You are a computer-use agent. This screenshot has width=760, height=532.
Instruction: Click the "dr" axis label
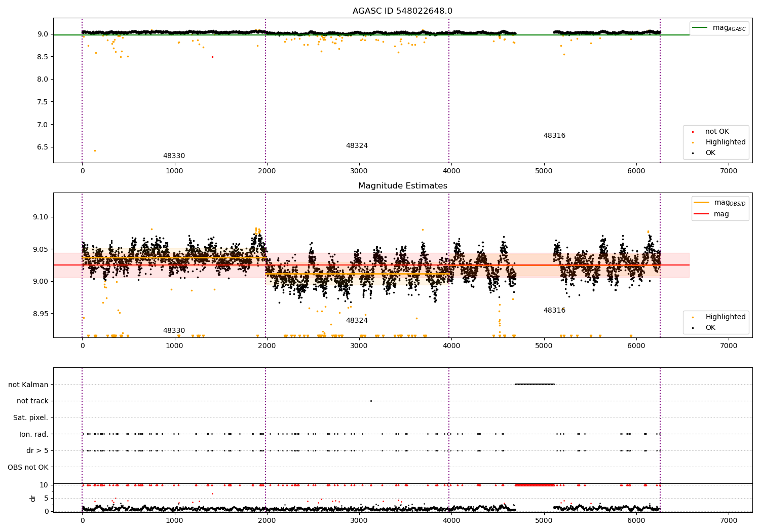33,498
